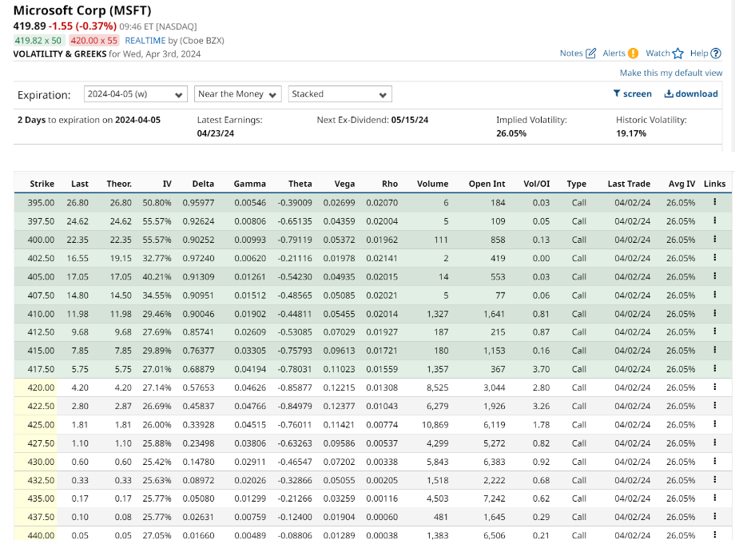Sort table by Theor. column header

(119, 184)
